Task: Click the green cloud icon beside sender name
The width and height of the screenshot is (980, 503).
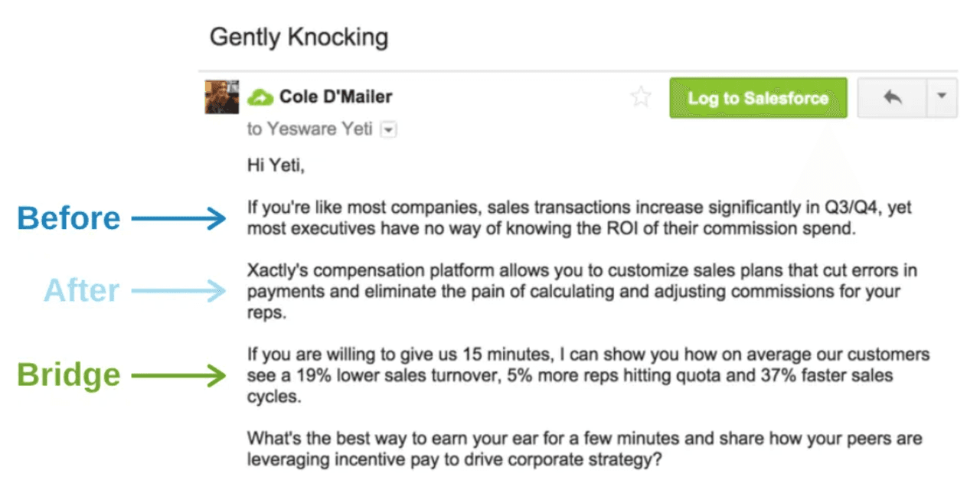Action: [x=261, y=97]
